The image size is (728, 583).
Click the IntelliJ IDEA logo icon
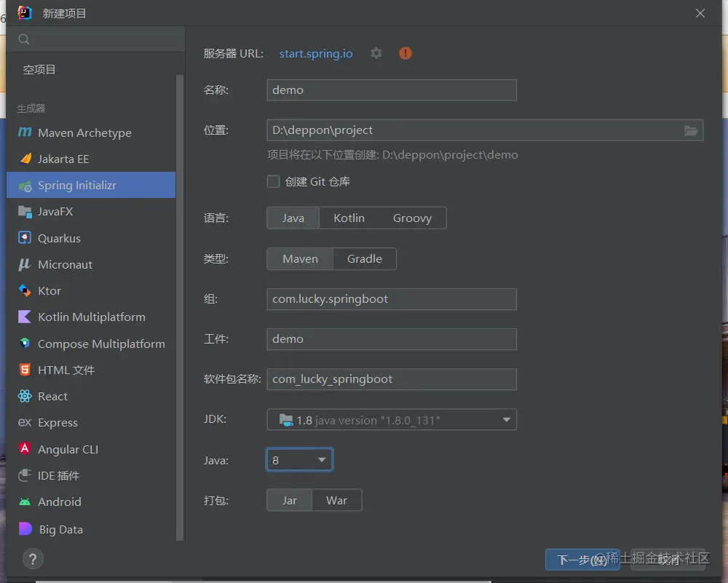pyautogui.click(x=25, y=12)
